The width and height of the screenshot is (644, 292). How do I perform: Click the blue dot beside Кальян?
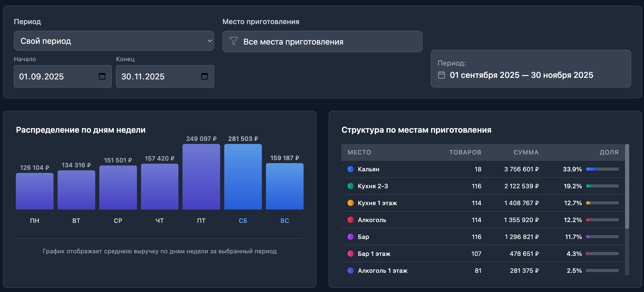click(x=351, y=169)
